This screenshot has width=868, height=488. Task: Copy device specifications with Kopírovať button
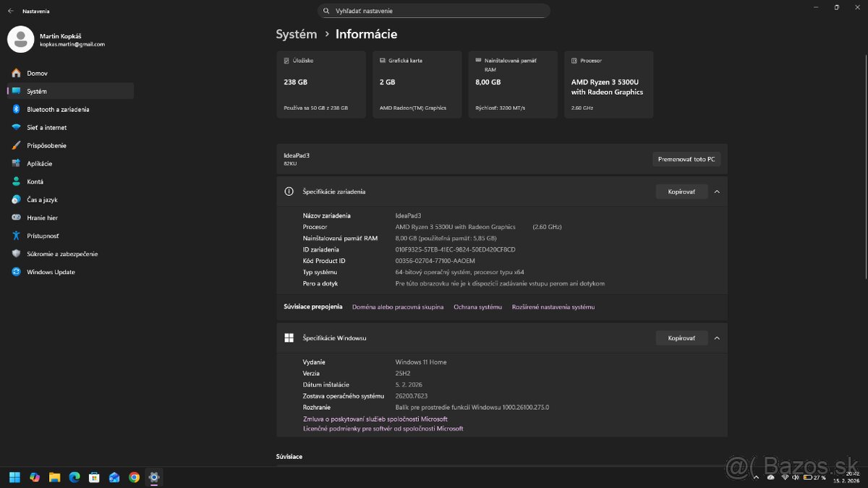coord(681,192)
